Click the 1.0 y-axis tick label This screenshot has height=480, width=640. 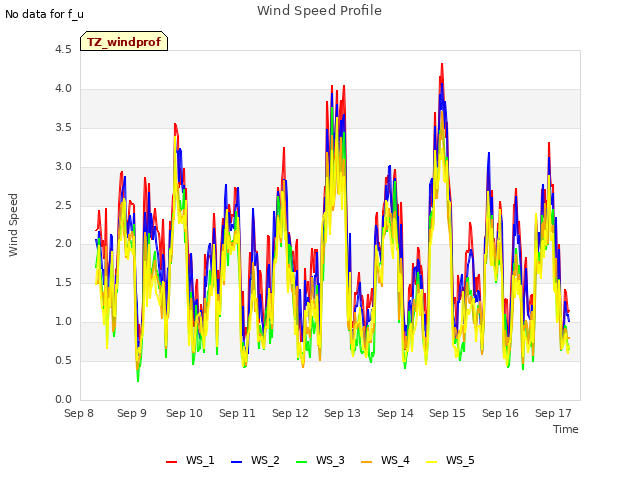(x=63, y=322)
